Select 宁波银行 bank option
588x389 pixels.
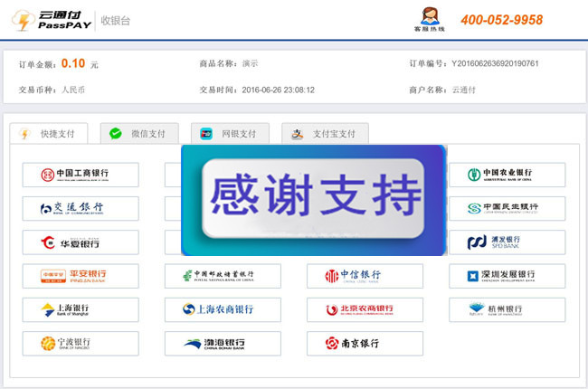(81, 344)
